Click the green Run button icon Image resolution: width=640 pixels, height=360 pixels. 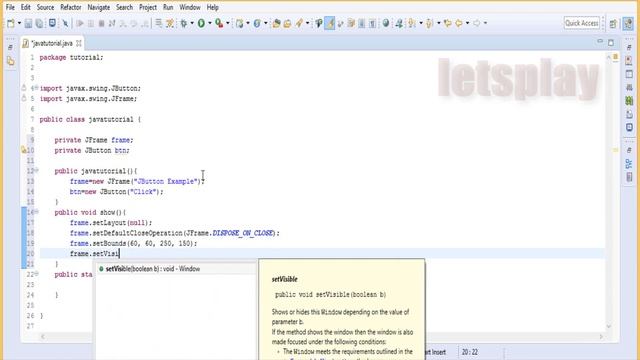201,23
